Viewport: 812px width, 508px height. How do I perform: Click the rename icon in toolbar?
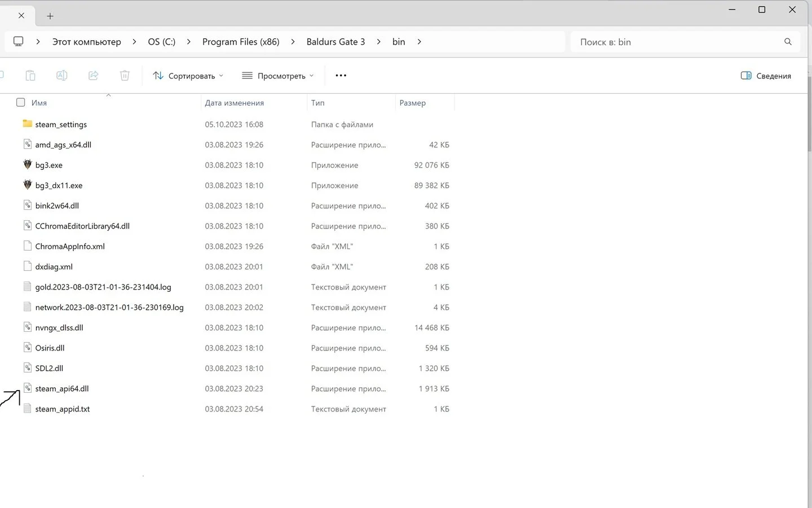(62, 76)
